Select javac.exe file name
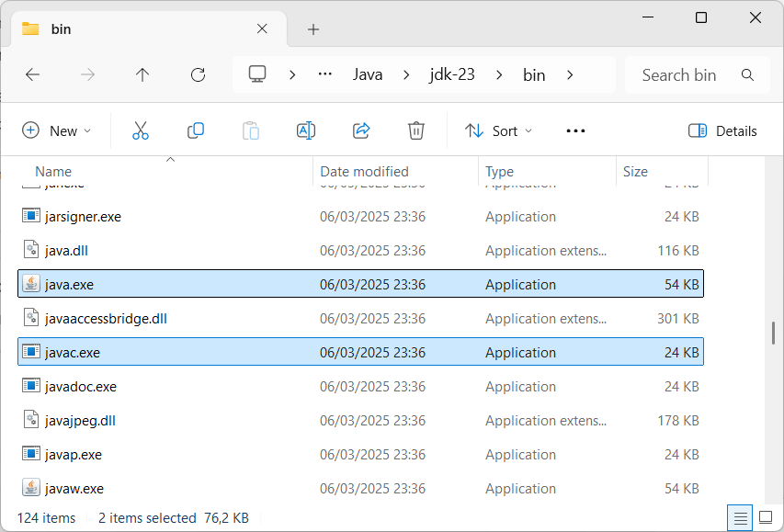The width and height of the screenshot is (784, 532). (x=73, y=353)
